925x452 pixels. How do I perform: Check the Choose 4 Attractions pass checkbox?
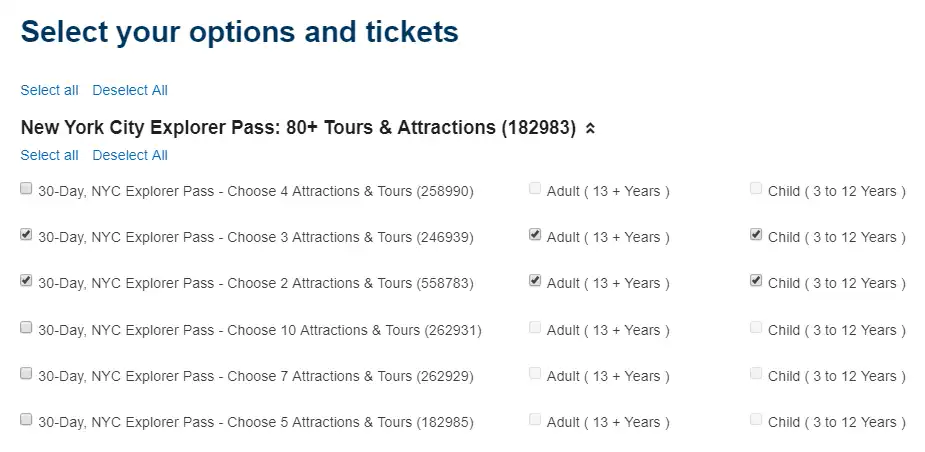click(26, 189)
